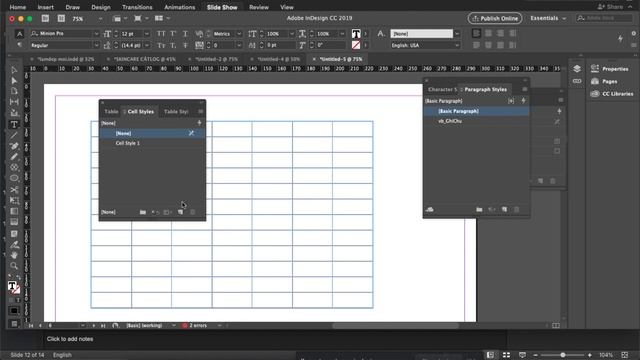Open PowerPoint's Animations ribbon tab
Viewport: 640px width, 360px height.
180,7
